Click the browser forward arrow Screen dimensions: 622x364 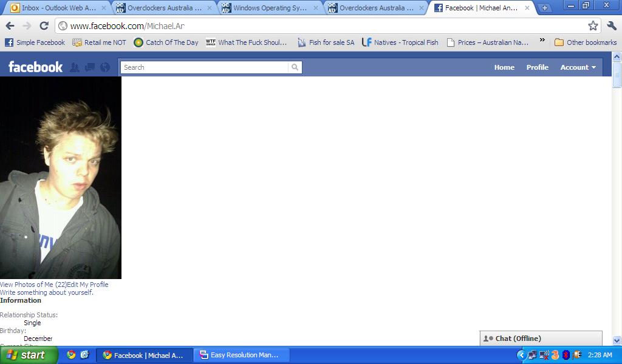[27, 26]
